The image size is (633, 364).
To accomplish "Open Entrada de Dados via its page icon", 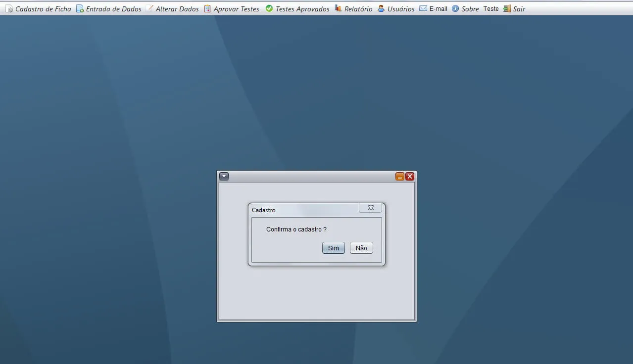I will (x=80, y=9).
